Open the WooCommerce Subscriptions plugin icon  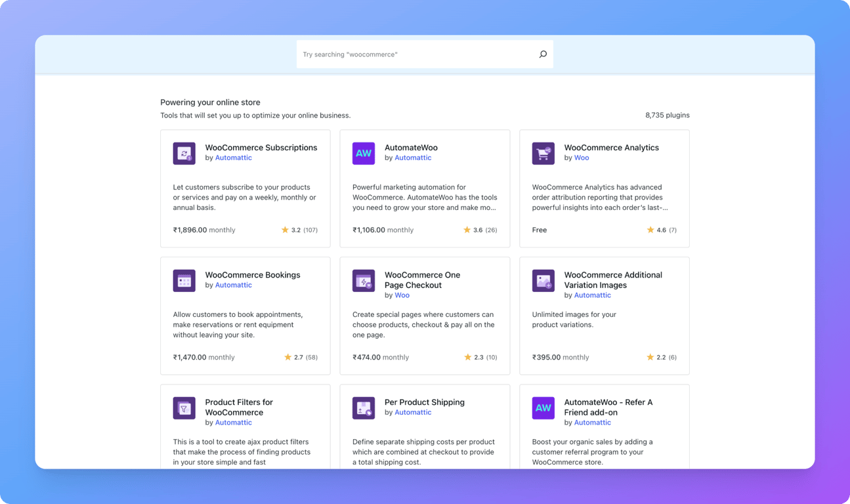pos(184,154)
